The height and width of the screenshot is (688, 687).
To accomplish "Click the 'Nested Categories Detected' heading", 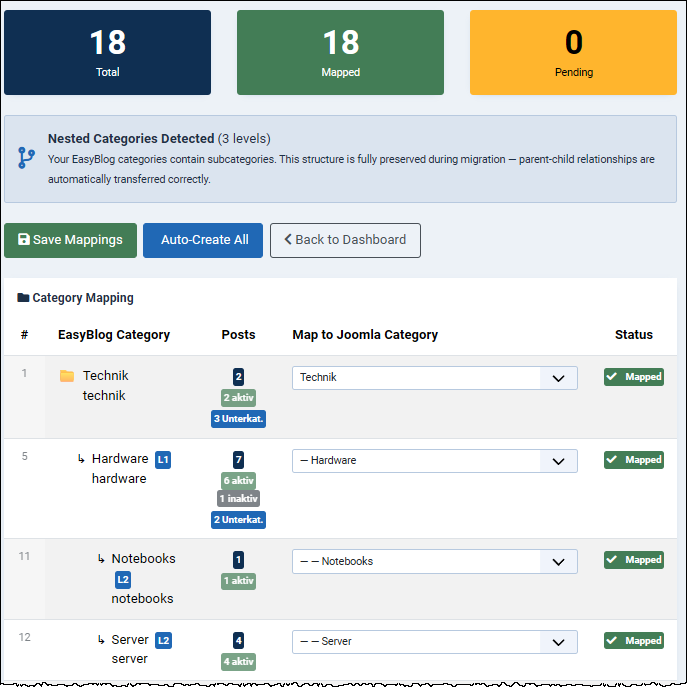I will [x=131, y=139].
